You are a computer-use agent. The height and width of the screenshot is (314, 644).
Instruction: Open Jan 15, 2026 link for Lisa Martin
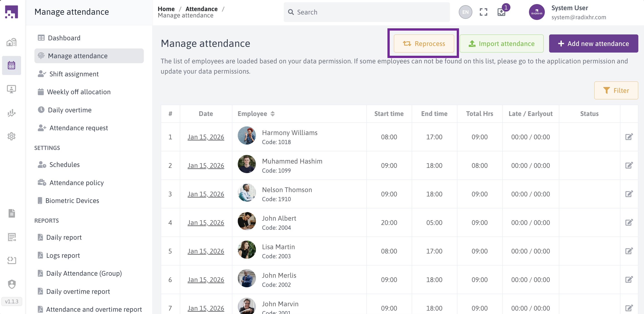click(206, 251)
